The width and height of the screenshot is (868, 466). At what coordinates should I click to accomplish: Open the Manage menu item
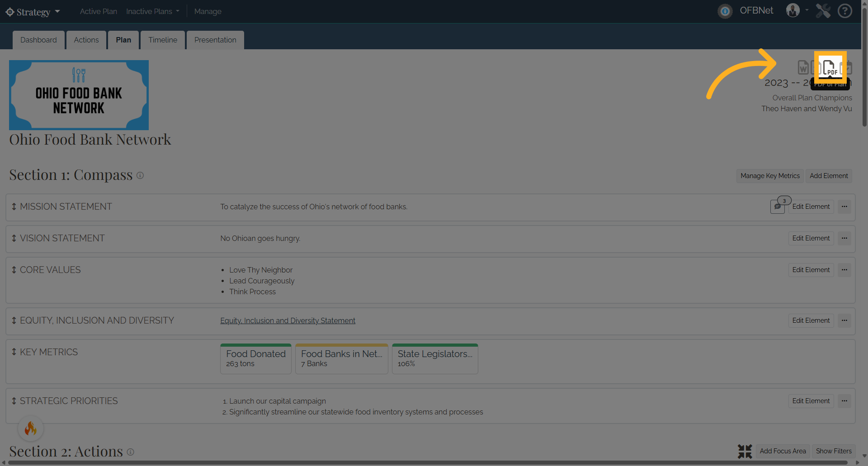point(208,11)
